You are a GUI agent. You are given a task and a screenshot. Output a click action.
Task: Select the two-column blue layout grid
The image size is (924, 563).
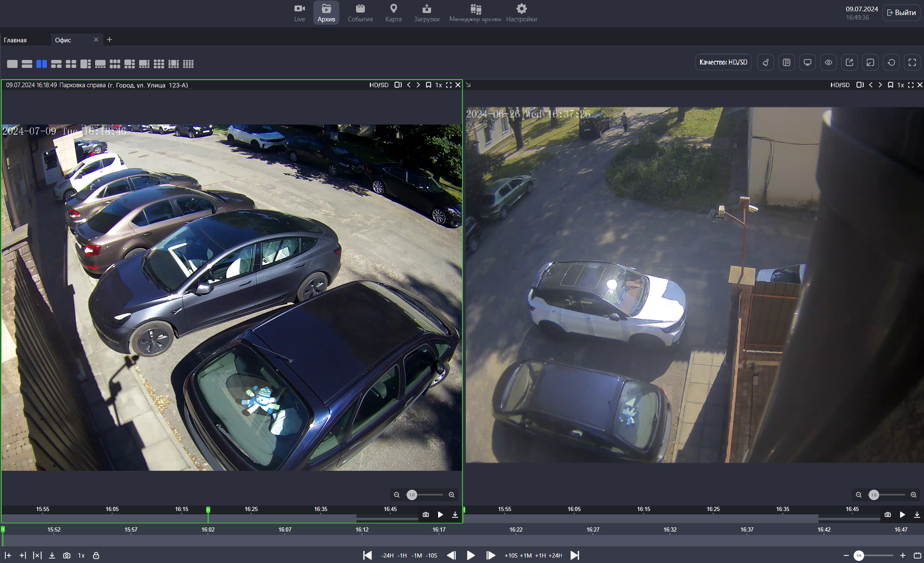(x=41, y=64)
